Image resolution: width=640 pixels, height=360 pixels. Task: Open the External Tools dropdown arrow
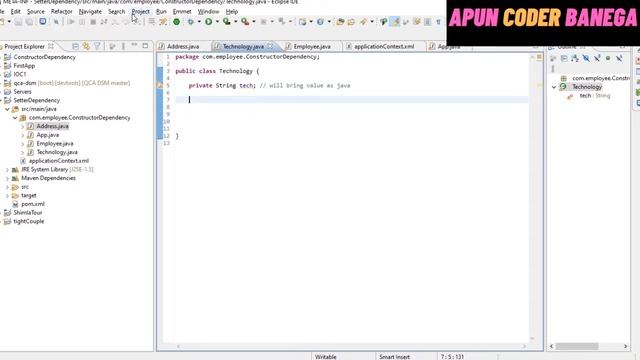[x=253, y=22]
